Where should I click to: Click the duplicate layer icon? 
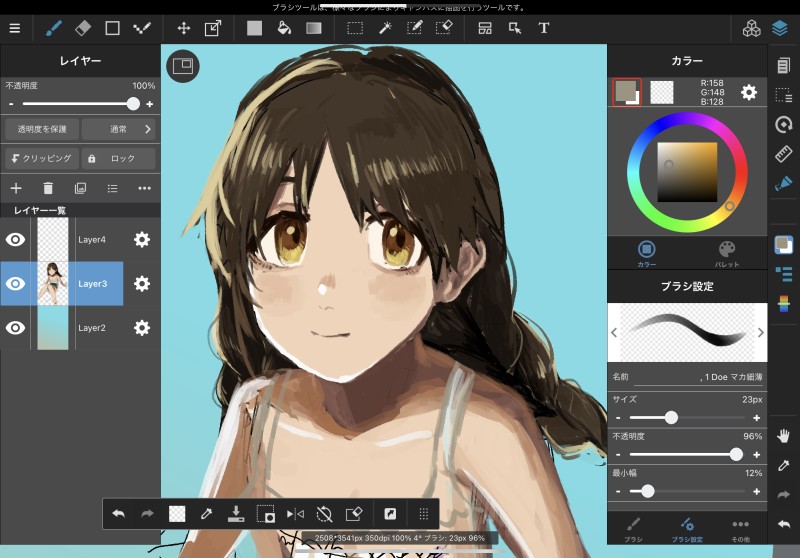81,188
